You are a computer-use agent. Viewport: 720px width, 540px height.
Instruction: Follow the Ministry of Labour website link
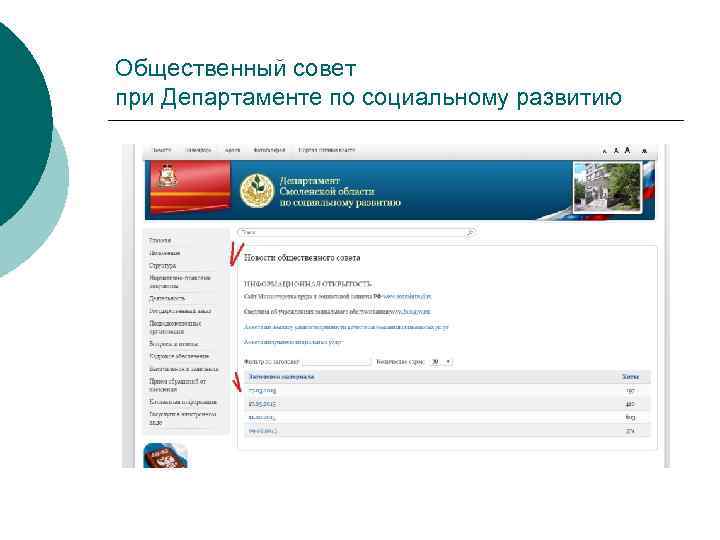pyautogui.click(x=407, y=297)
